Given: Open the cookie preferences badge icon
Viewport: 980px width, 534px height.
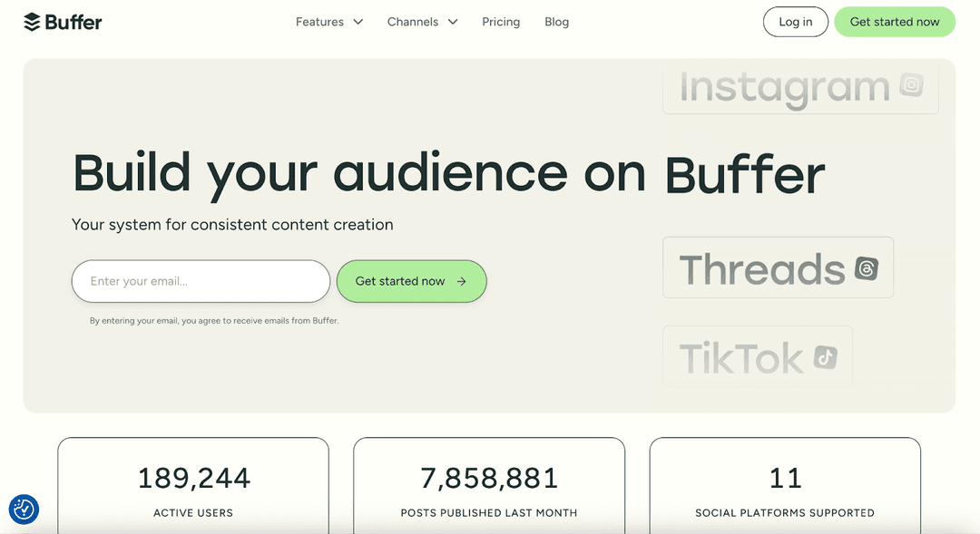Looking at the screenshot, I should point(24,510).
